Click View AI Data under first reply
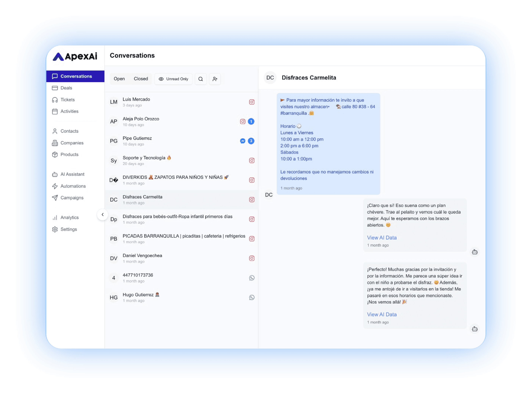Viewport: 532px width, 394px height. pyautogui.click(x=382, y=238)
